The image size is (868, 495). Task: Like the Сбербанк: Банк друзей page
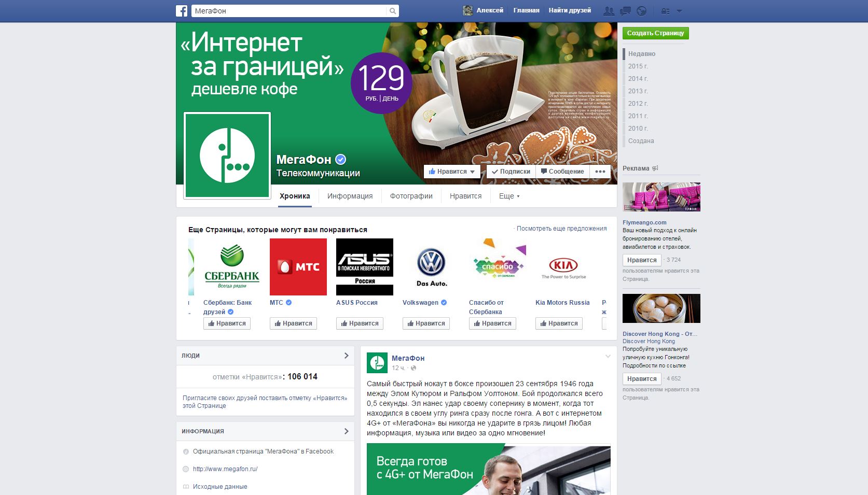coord(227,323)
